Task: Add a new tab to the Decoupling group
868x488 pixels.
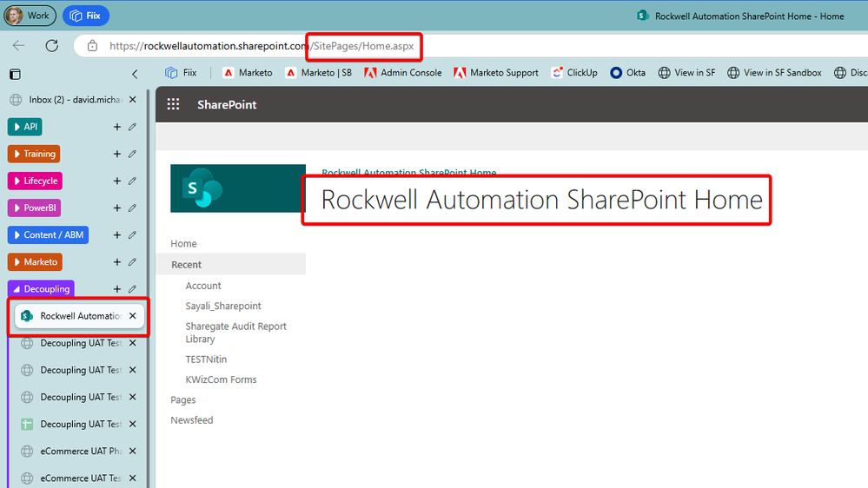Action: click(x=116, y=289)
